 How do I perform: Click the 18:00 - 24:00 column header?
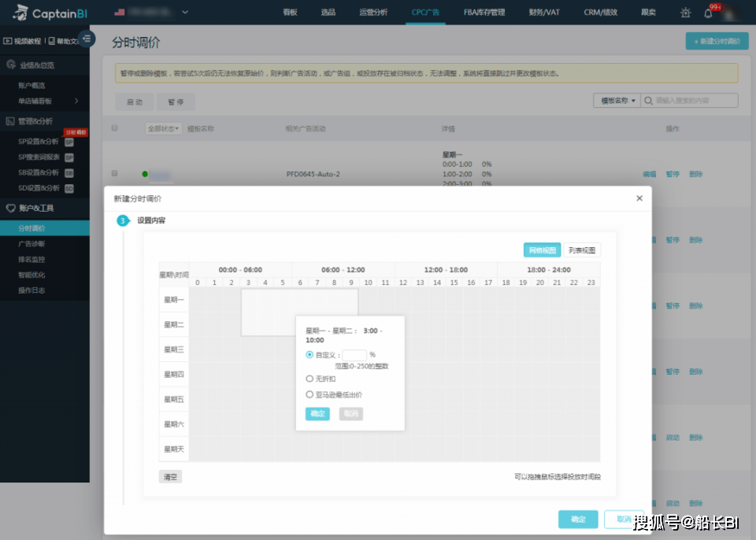tap(549, 269)
